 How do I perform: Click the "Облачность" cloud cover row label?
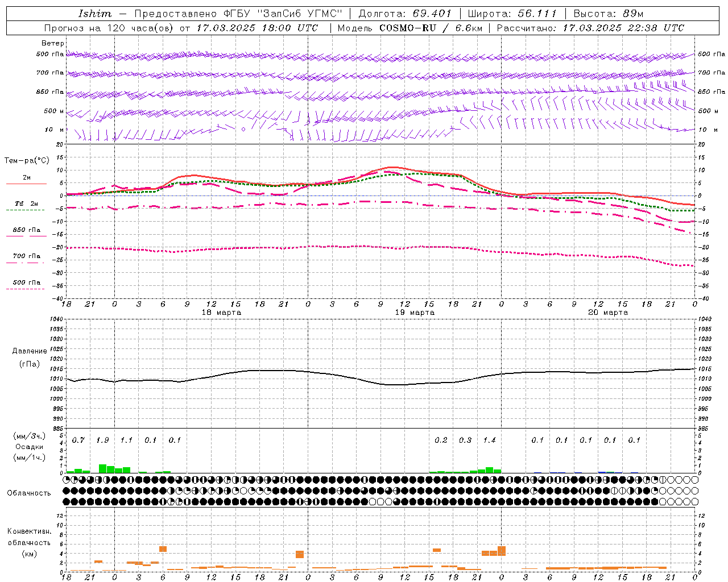coord(29,493)
